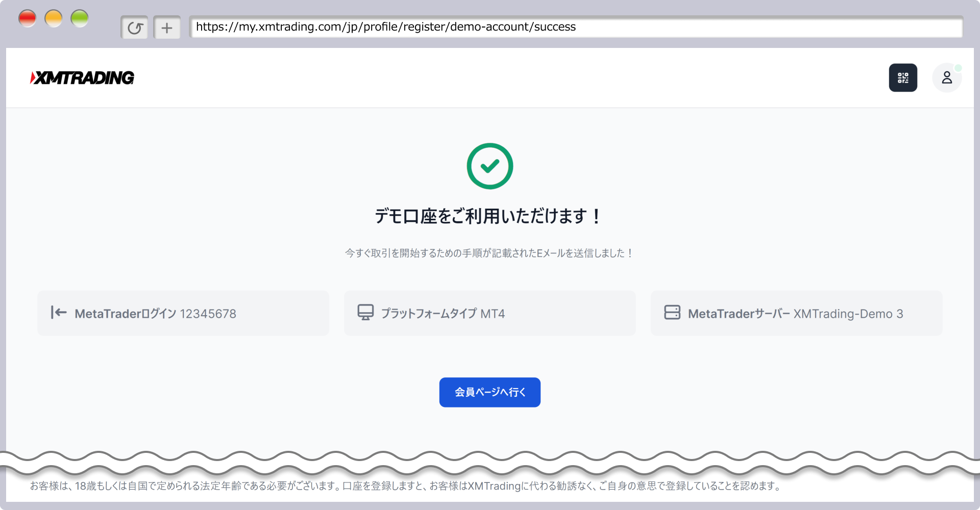Click the MetaTrader login arrow icon

[59, 312]
